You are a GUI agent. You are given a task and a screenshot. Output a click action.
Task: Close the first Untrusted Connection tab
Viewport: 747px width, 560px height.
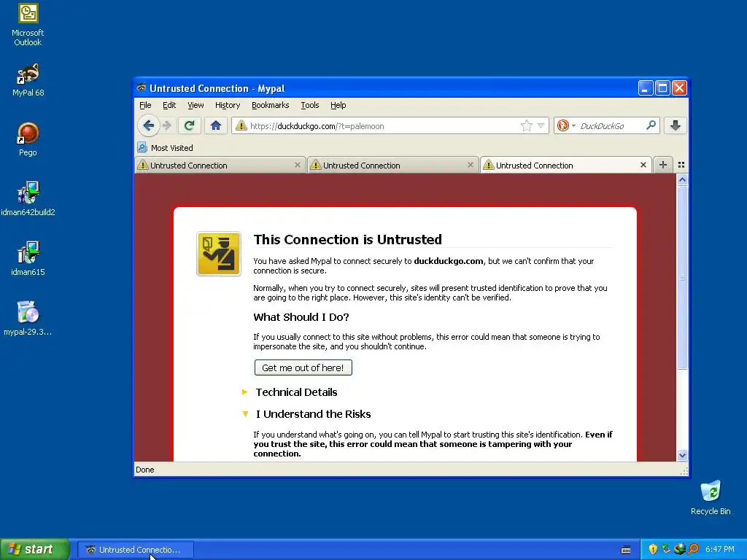coord(298,165)
